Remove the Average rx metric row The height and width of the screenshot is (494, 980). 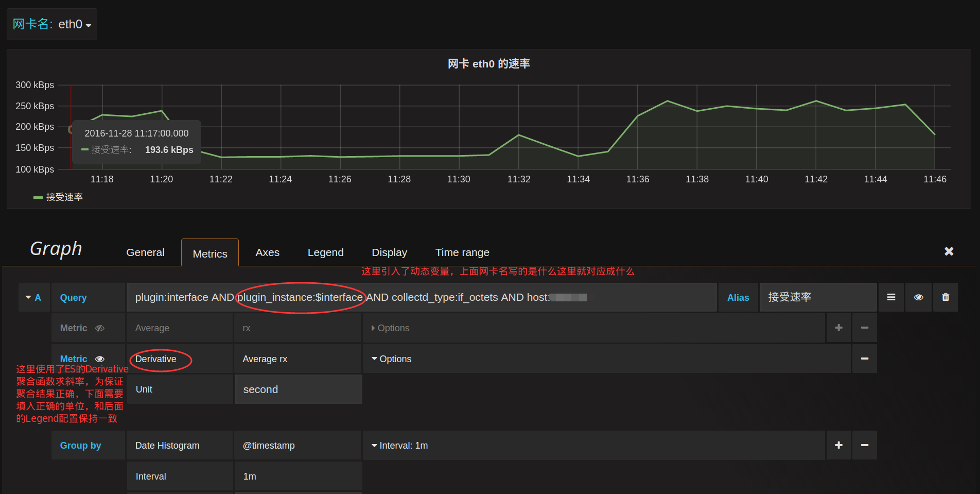865,328
